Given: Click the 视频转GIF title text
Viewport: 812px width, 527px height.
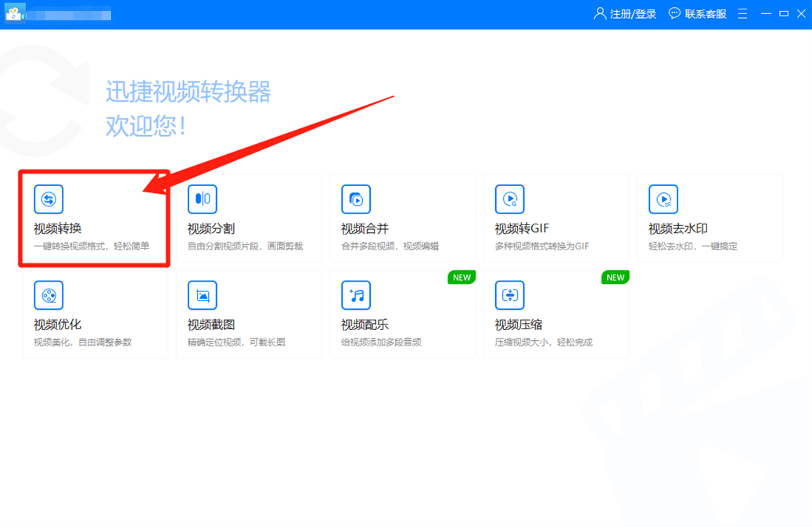Looking at the screenshot, I should point(522,229).
